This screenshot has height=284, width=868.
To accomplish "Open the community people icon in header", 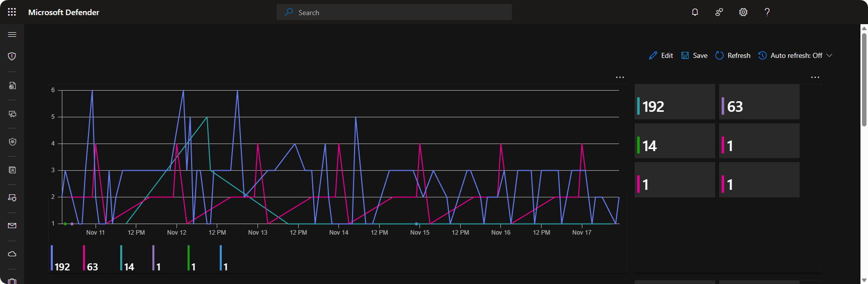I will tap(719, 12).
